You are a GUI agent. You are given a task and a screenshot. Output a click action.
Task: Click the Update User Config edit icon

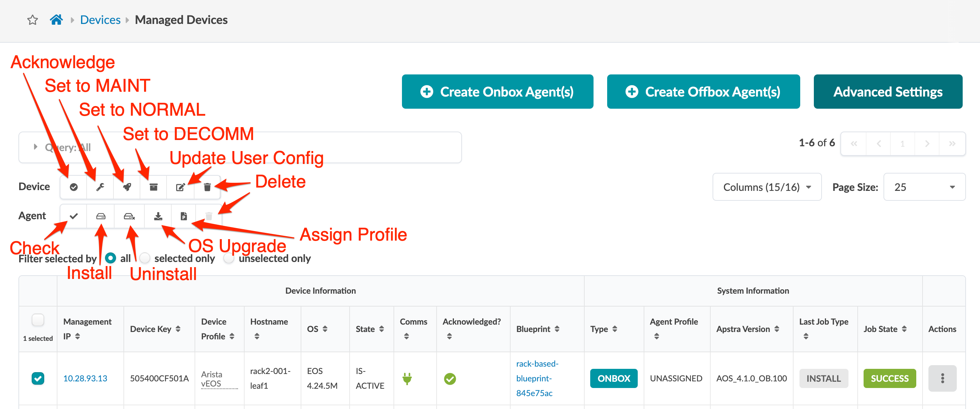pyautogui.click(x=180, y=187)
